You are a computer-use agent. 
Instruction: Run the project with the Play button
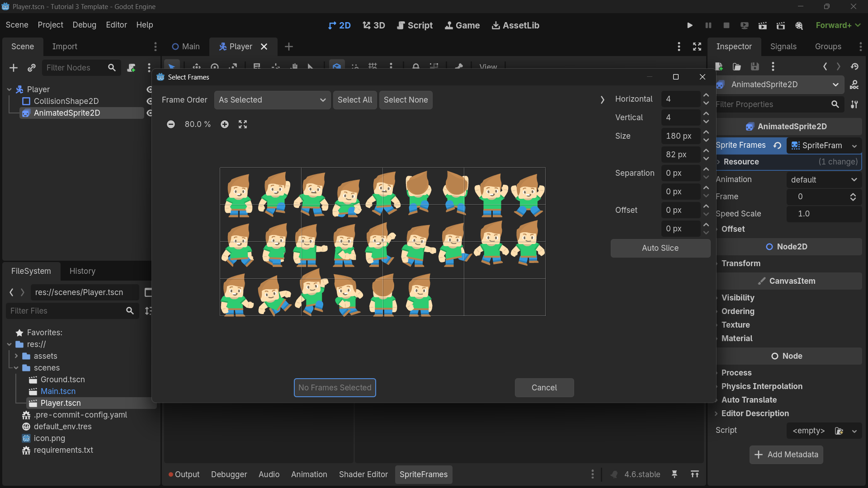(x=689, y=25)
